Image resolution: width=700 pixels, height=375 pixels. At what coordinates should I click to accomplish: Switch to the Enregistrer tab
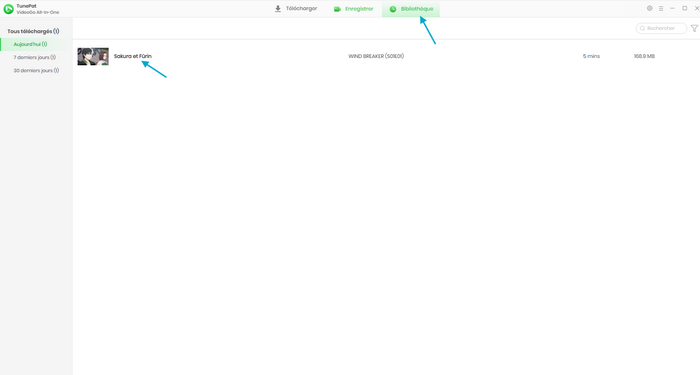(354, 9)
